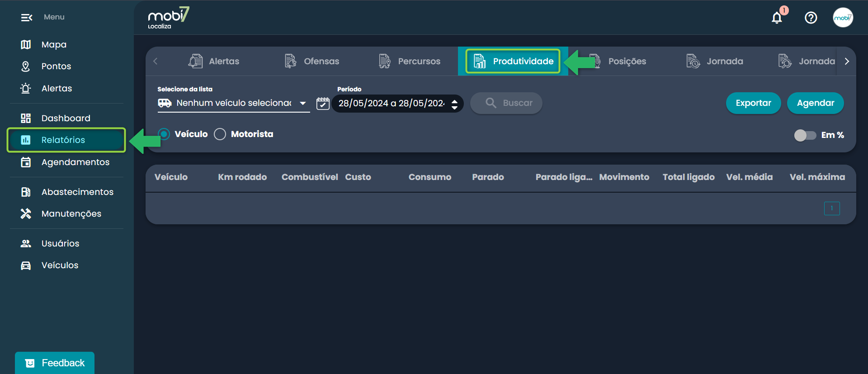This screenshot has height=374, width=868.
Task: Open Abastecimentos from the sidebar
Action: point(77,192)
